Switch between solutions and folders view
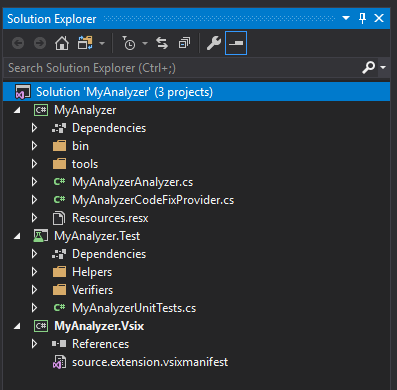This screenshot has width=397, height=390. pos(85,43)
